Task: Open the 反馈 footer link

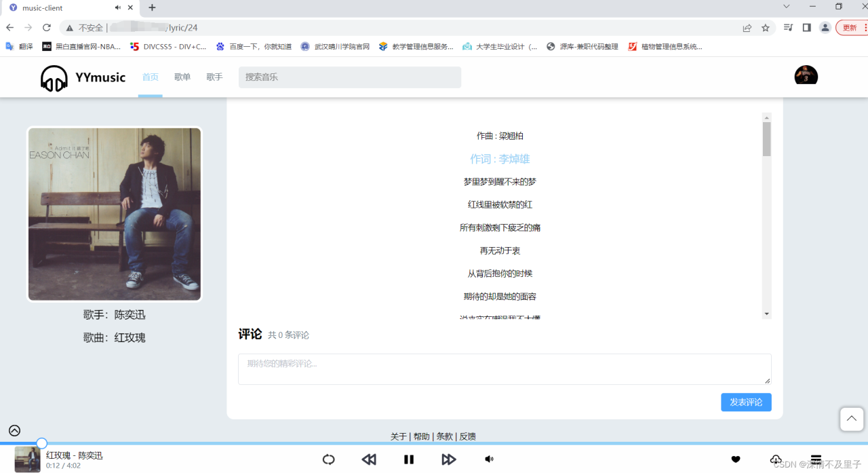Action: tap(467, 436)
